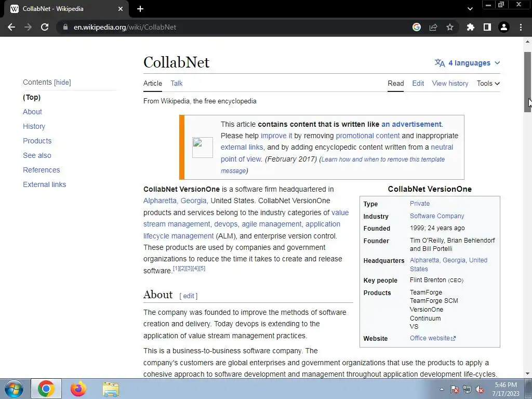Jump to References in contents
This screenshot has width=532, height=399.
coord(42,170)
